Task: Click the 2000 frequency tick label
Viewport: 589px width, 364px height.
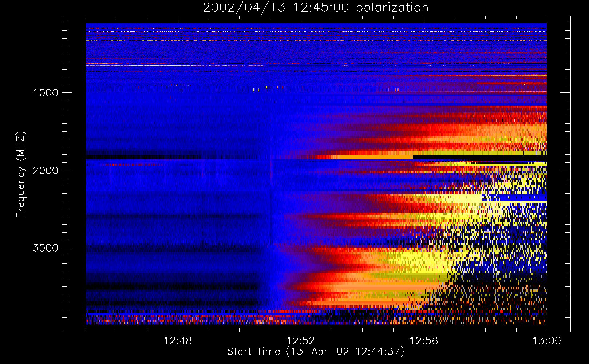Action: pyautogui.click(x=46, y=170)
